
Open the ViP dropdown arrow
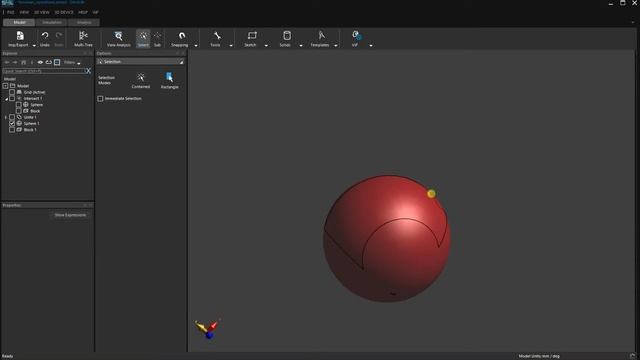tap(371, 46)
